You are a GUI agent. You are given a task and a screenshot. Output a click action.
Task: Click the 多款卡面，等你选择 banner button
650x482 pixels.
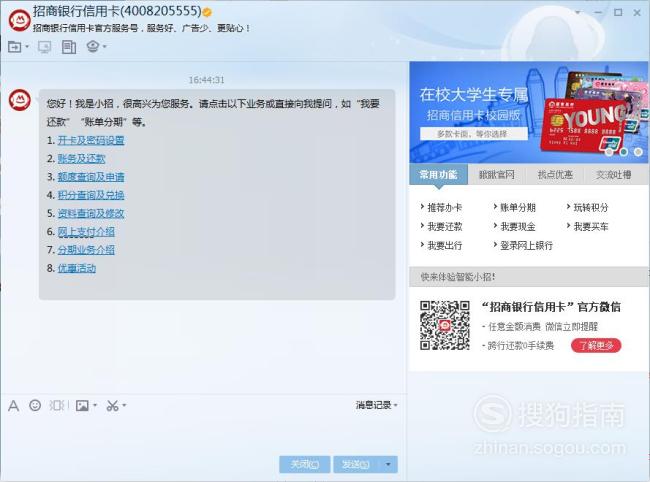click(474, 134)
